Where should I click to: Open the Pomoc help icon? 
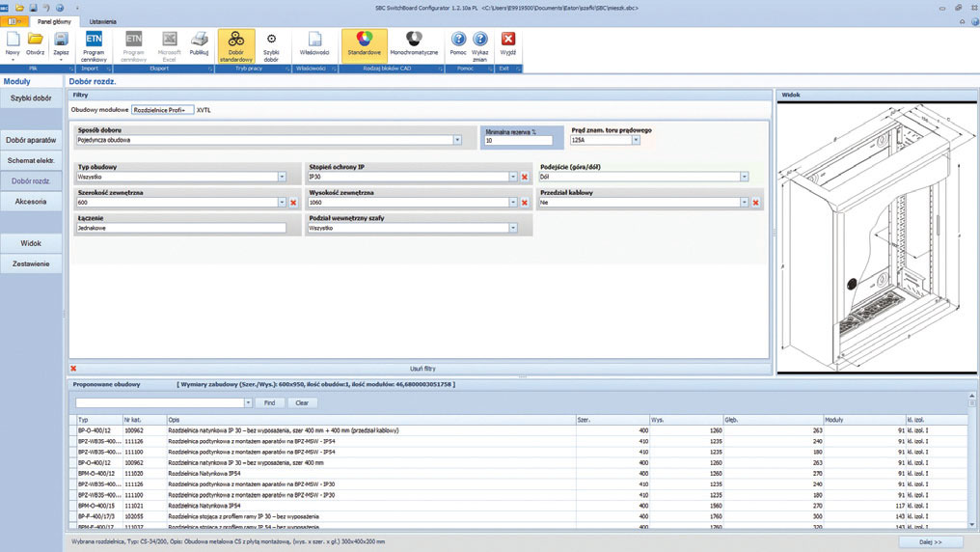coord(458,44)
